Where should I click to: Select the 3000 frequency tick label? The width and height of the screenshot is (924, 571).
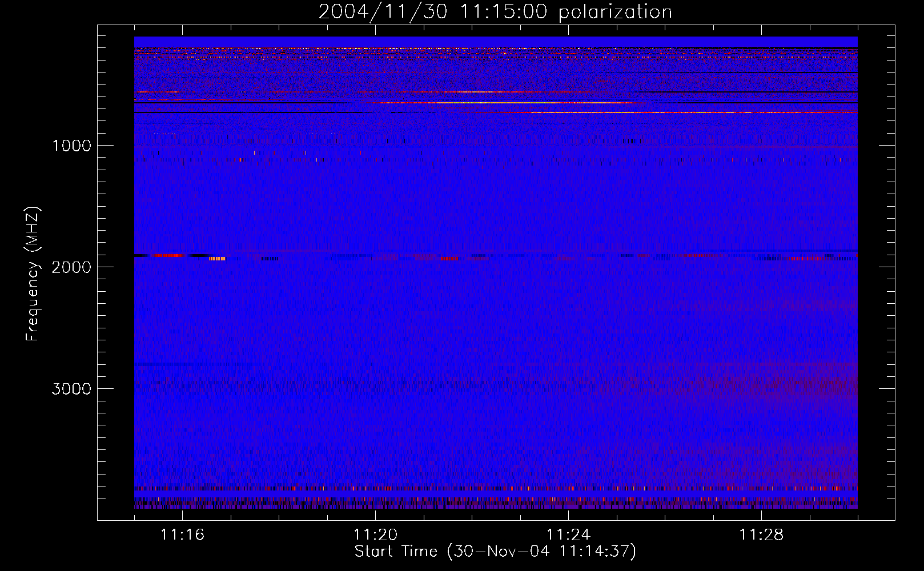coord(71,389)
